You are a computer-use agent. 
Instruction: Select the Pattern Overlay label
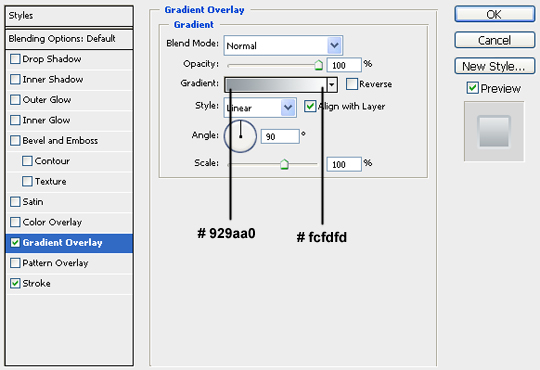tap(55, 263)
